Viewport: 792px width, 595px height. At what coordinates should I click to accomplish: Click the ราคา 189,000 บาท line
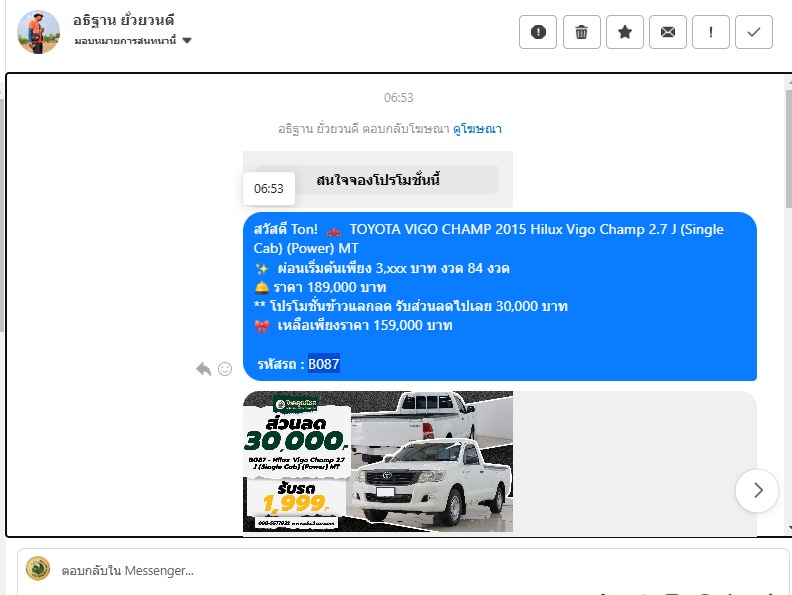330,287
